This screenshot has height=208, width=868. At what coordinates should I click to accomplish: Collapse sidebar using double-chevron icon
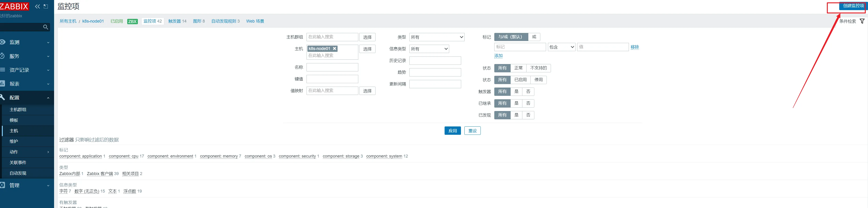[38, 6]
